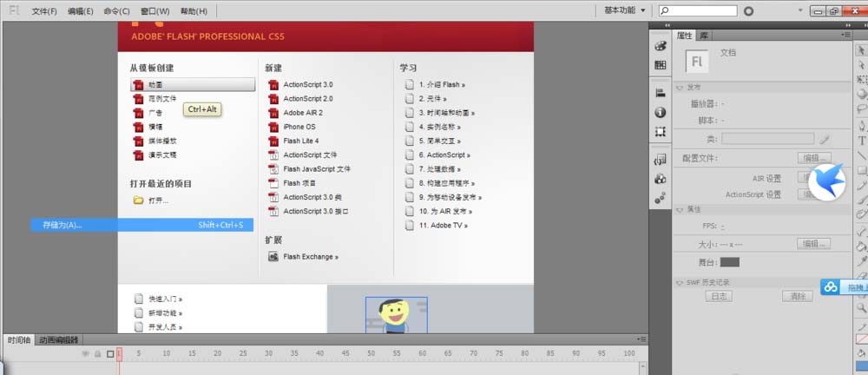
Task: Open the Properties panel options menu
Action: coord(845,35)
